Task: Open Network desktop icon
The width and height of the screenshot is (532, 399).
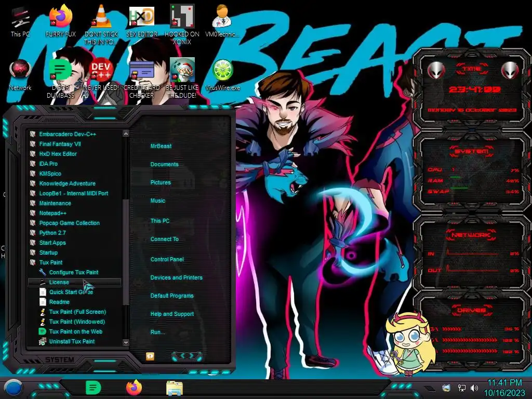Action: pos(20,75)
